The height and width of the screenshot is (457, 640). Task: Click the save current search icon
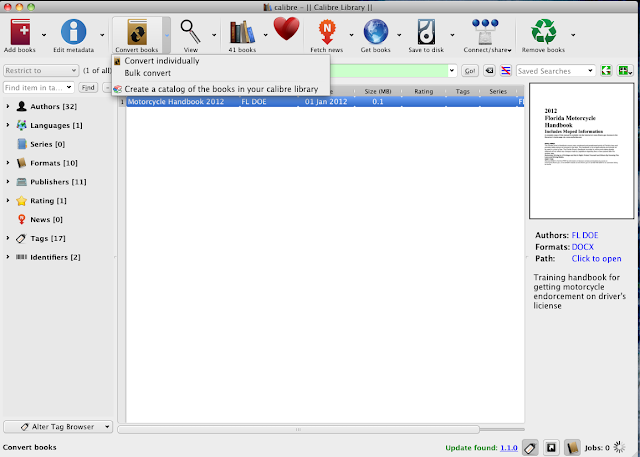(x=624, y=71)
